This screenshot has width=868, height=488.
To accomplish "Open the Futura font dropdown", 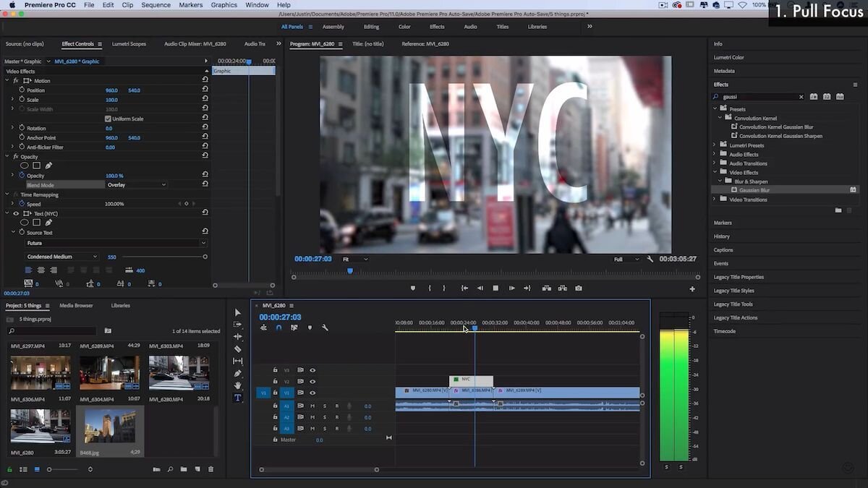I will (116, 243).
